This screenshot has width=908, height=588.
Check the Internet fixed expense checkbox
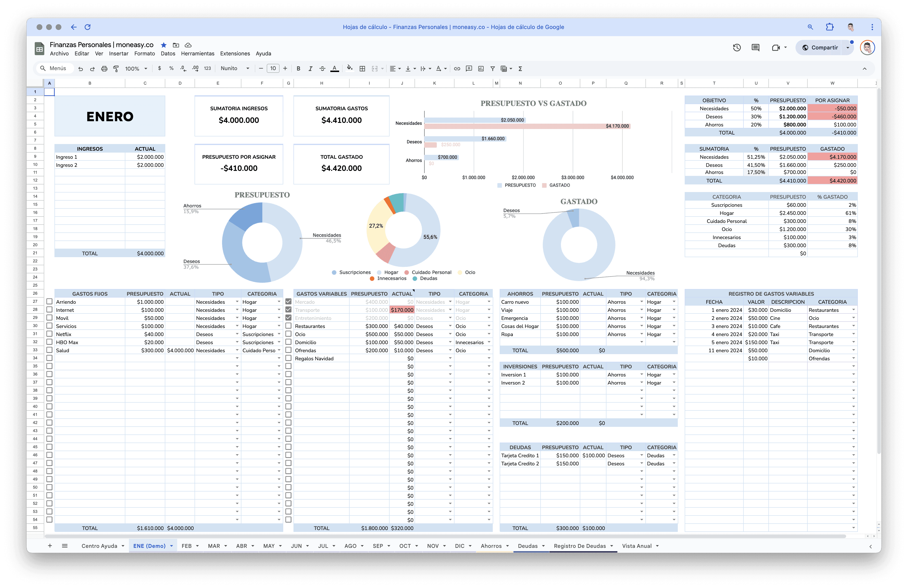(49, 310)
